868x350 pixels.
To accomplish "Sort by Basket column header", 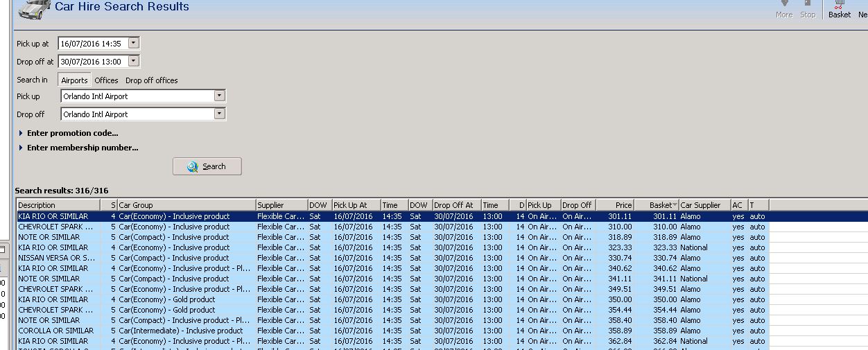I will pos(657,205).
